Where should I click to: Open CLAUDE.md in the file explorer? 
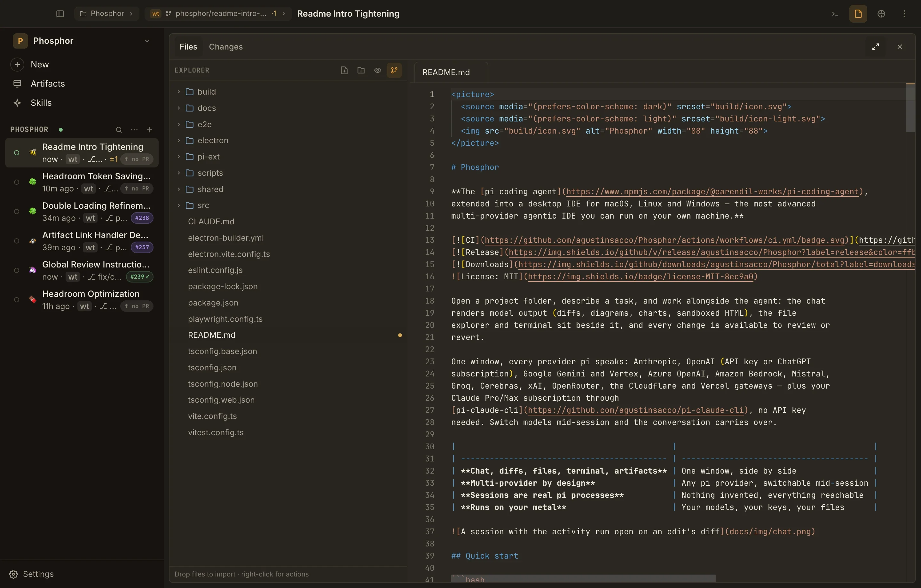click(211, 222)
